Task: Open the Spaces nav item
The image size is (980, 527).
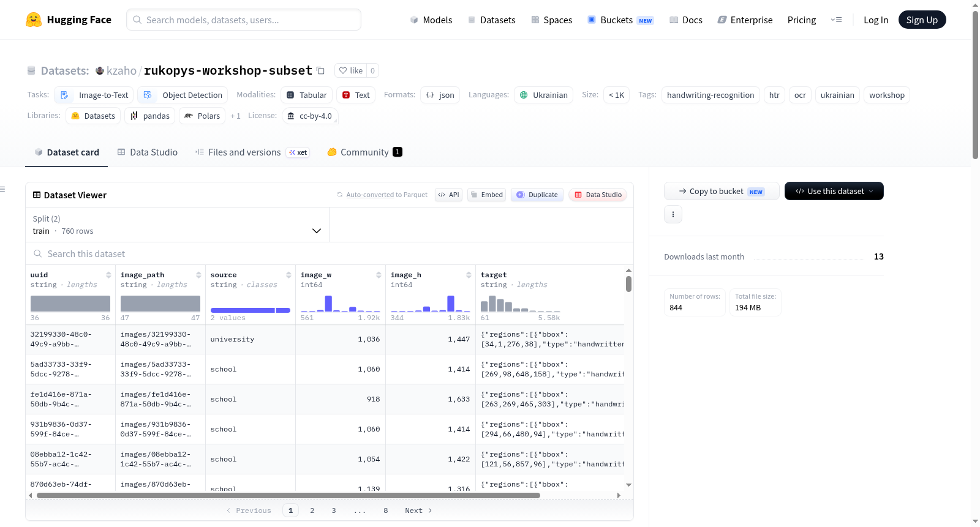Action: [551, 20]
